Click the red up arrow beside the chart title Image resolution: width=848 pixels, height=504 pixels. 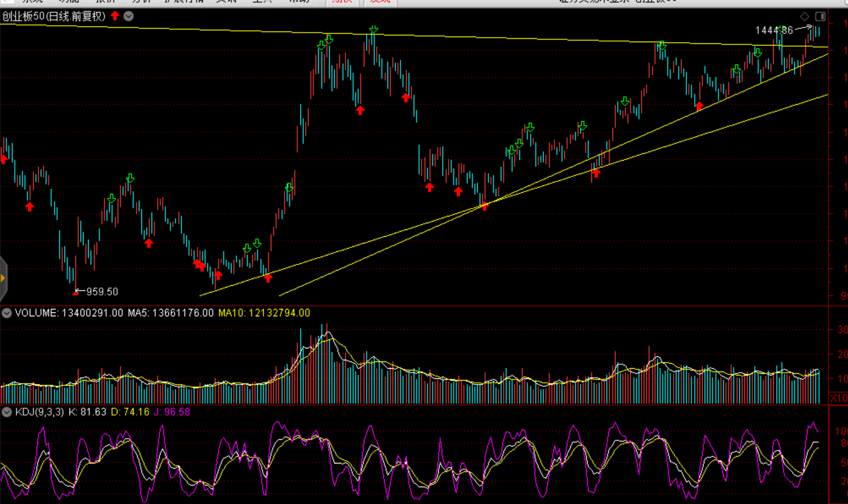coord(115,16)
